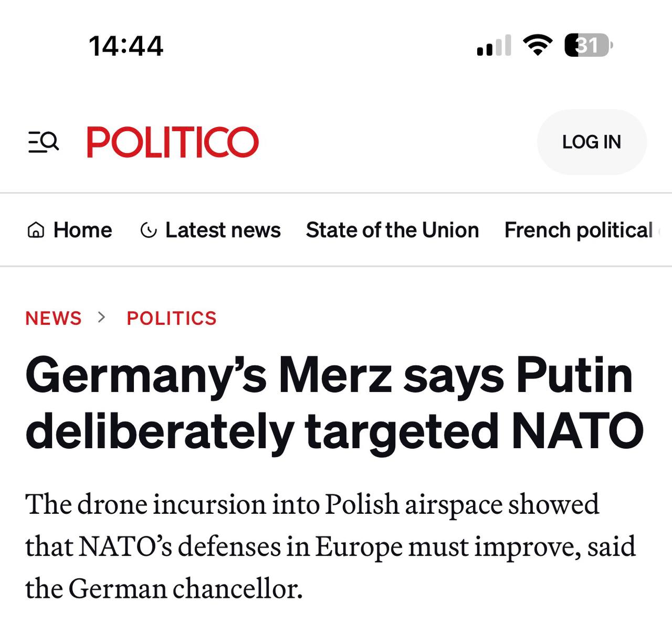
Task: Click the POLITICO logo
Action: 173,142
